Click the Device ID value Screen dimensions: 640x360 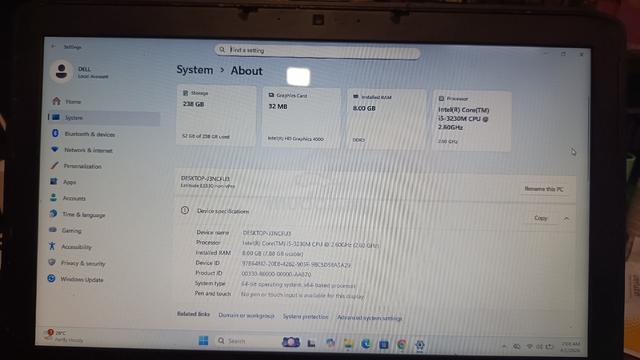[x=296, y=264]
